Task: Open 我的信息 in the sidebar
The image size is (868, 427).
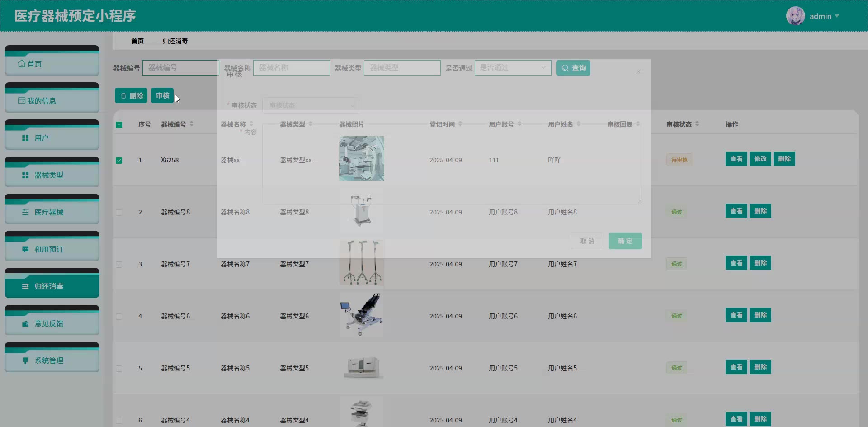Action: [x=52, y=98]
